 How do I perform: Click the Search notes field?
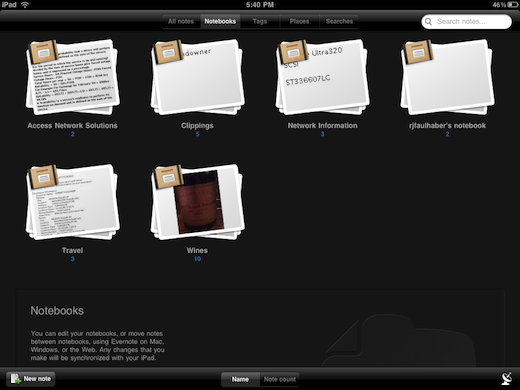point(466,22)
